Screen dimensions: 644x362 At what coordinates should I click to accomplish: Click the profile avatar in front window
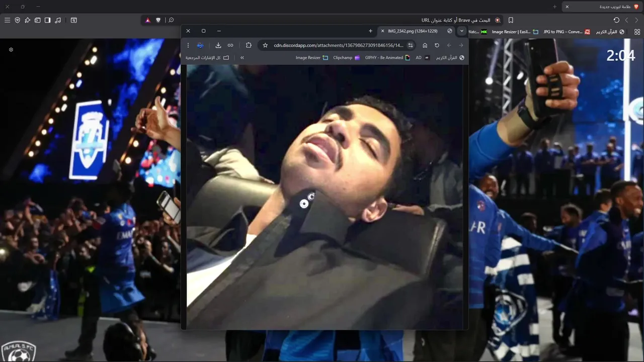point(200,45)
